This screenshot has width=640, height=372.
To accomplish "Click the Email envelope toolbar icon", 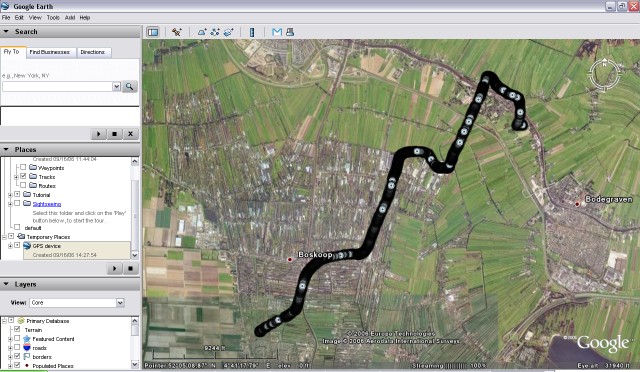I will pyautogui.click(x=277, y=32).
